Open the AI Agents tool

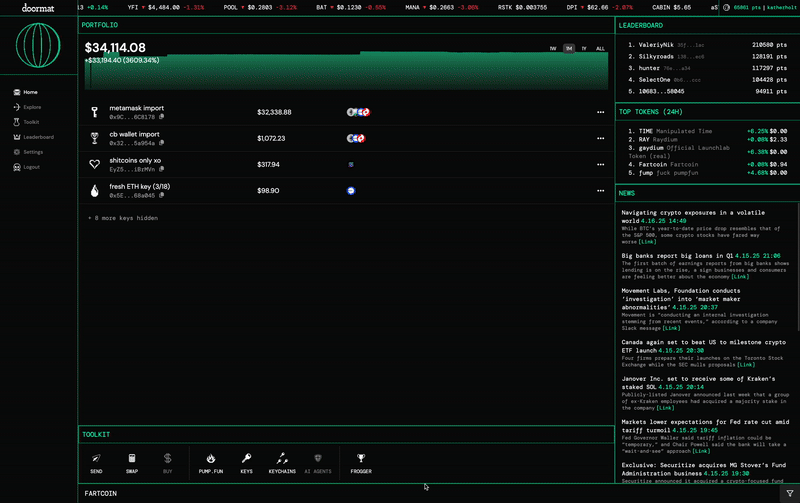[318, 463]
